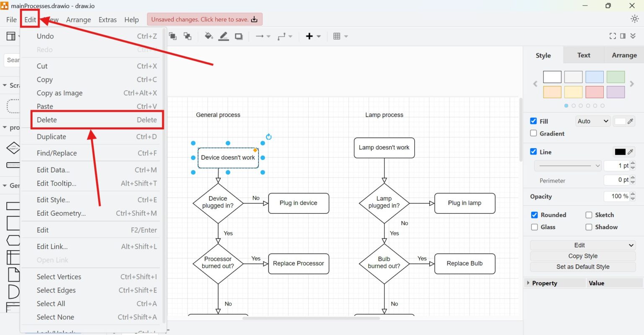Open the Auto fill dropdown
The width and height of the screenshot is (644, 335).
tap(592, 121)
